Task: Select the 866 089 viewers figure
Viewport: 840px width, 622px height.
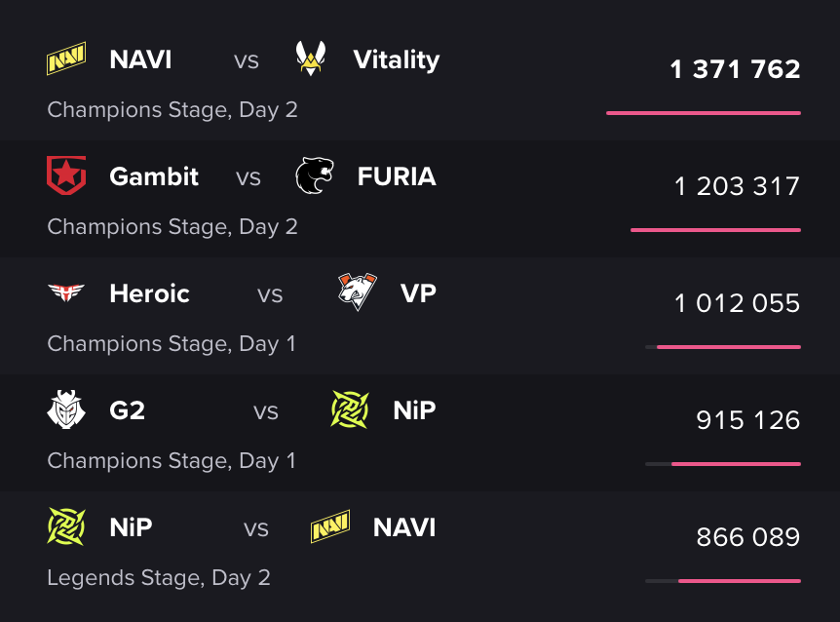Action: pos(748,537)
